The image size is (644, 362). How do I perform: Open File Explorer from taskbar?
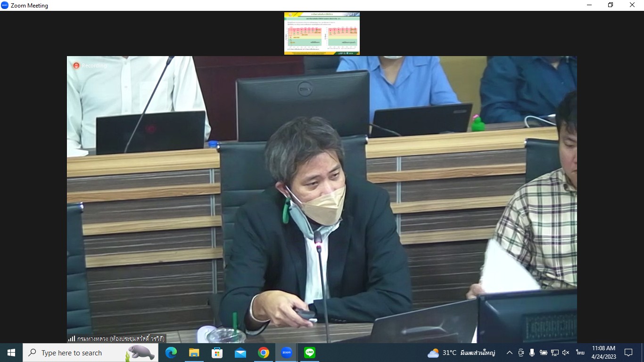pyautogui.click(x=194, y=353)
